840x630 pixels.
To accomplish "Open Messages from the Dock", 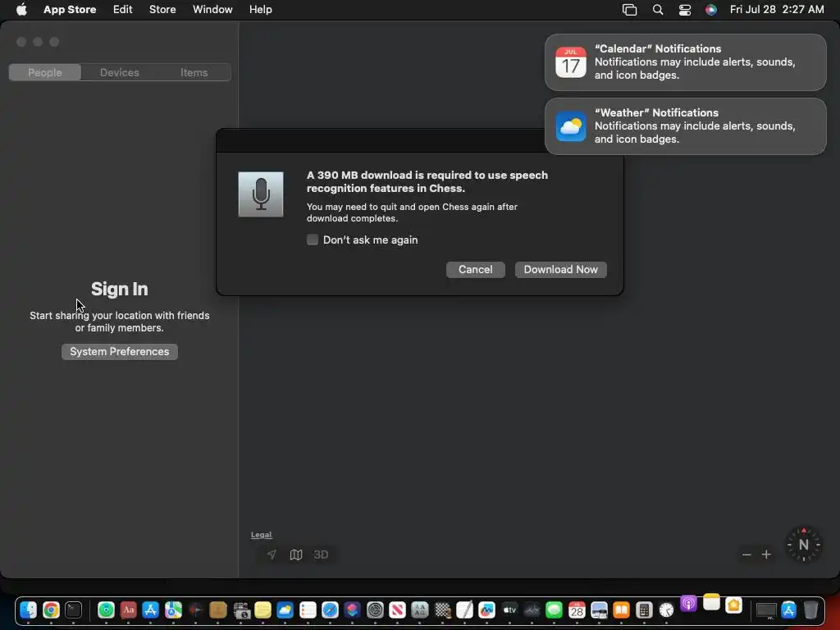I will coord(554,609).
